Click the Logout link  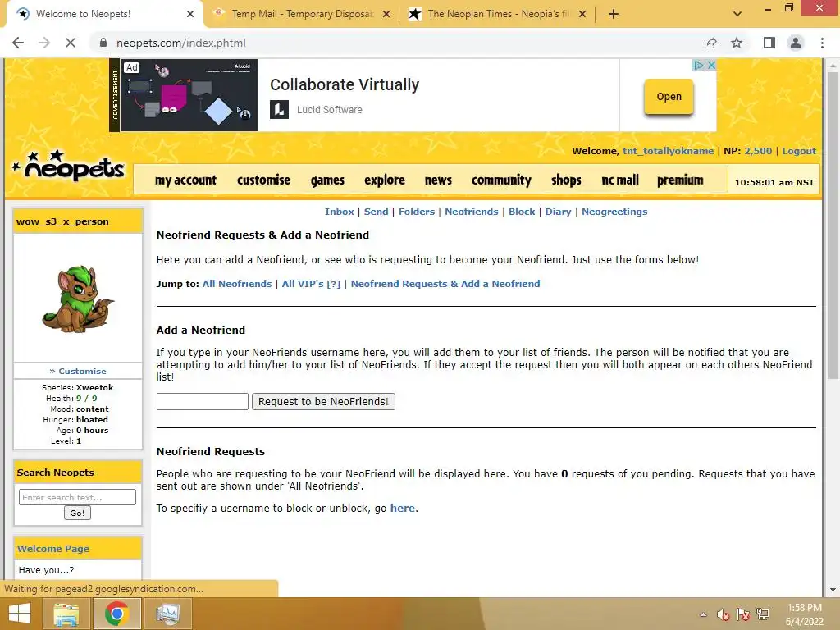799,151
